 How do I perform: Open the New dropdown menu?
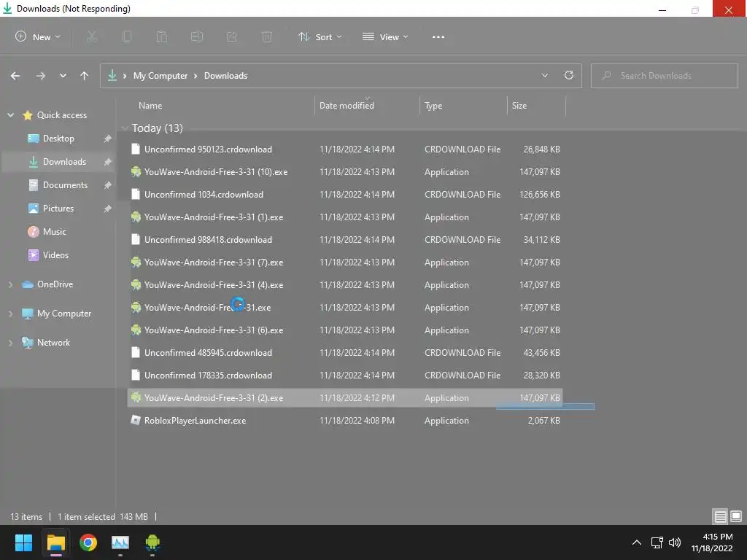38,36
